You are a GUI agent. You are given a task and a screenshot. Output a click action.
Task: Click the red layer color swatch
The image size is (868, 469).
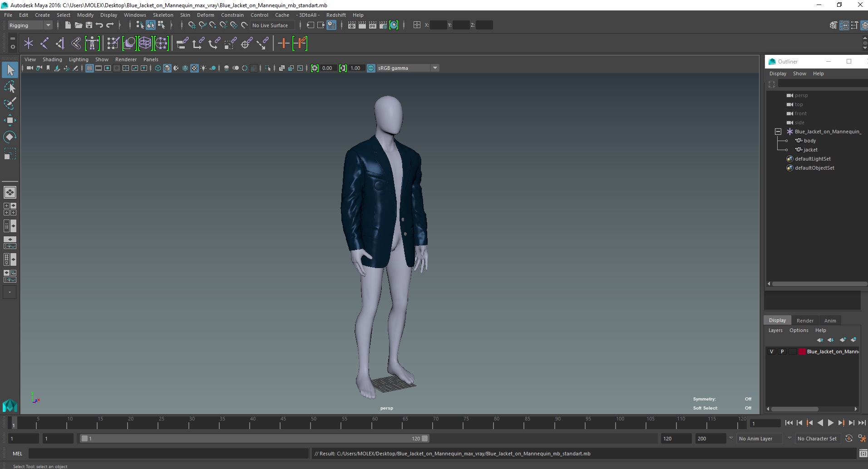(x=802, y=352)
